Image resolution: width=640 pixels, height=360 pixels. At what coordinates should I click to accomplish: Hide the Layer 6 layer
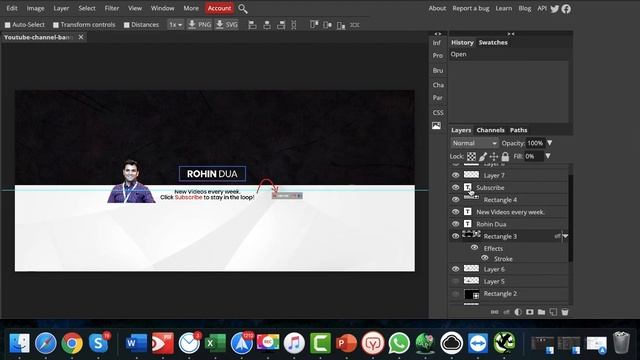[456, 269]
